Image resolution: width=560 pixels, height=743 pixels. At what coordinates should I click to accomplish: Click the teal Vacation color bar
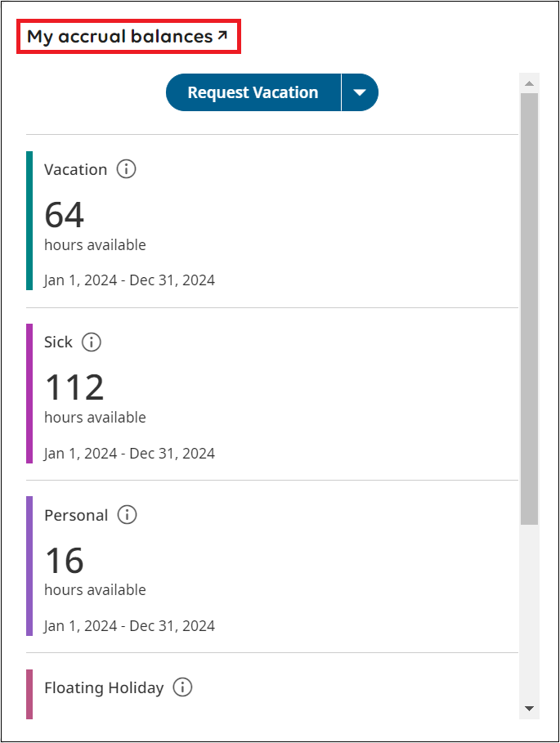click(x=29, y=221)
